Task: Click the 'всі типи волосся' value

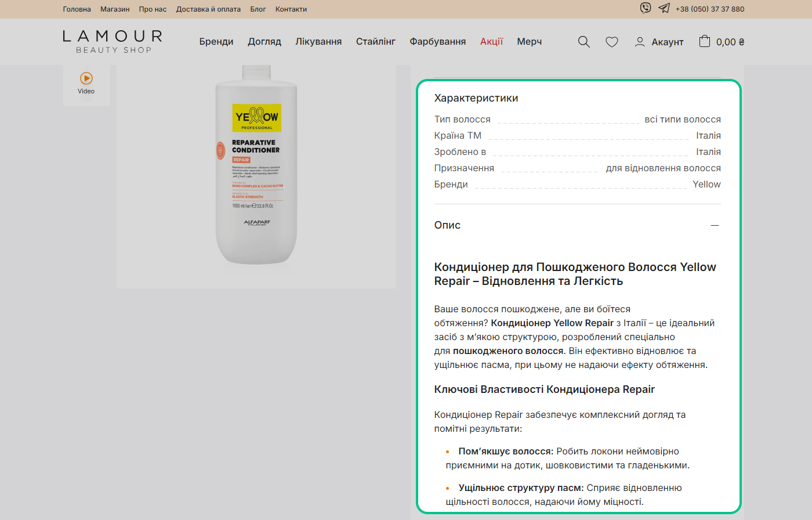Action: tap(683, 120)
